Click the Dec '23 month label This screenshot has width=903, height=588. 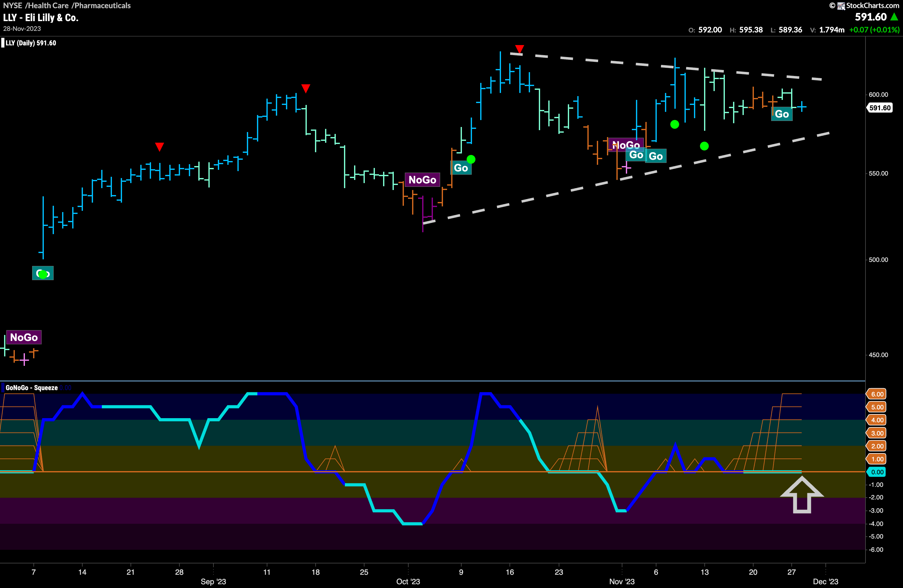(x=826, y=582)
